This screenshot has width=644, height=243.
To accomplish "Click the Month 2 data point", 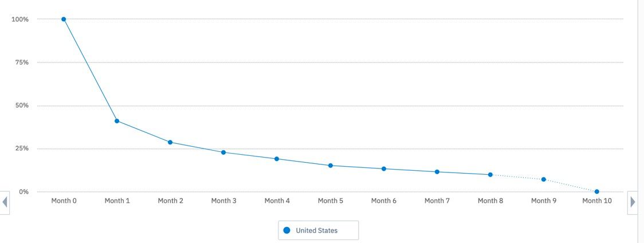I will (x=170, y=142).
